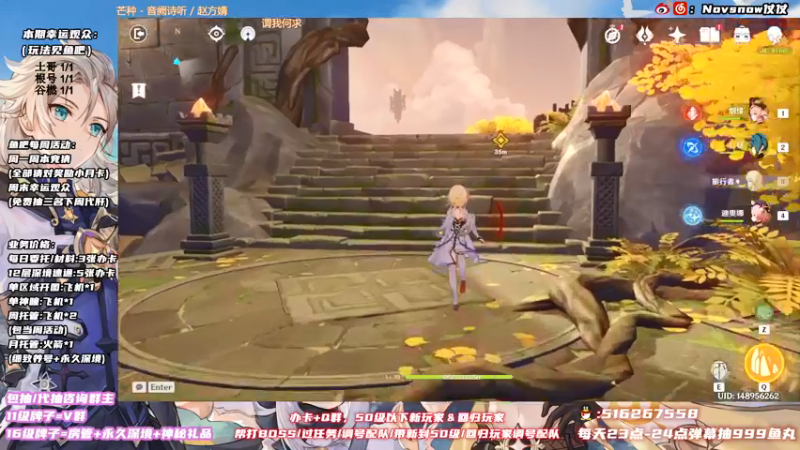Click the 包抽/代抽咨询群主 text
Viewport: 800px width, 450px height.
point(60,398)
